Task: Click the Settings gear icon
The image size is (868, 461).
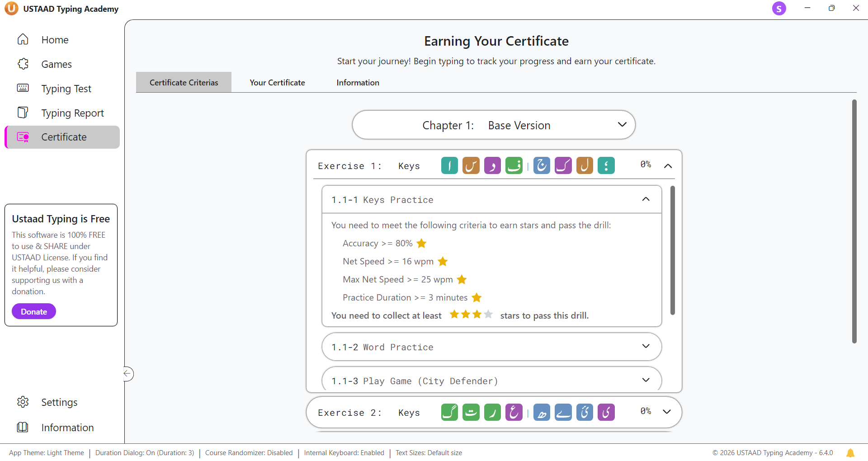Action: tap(23, 402)
